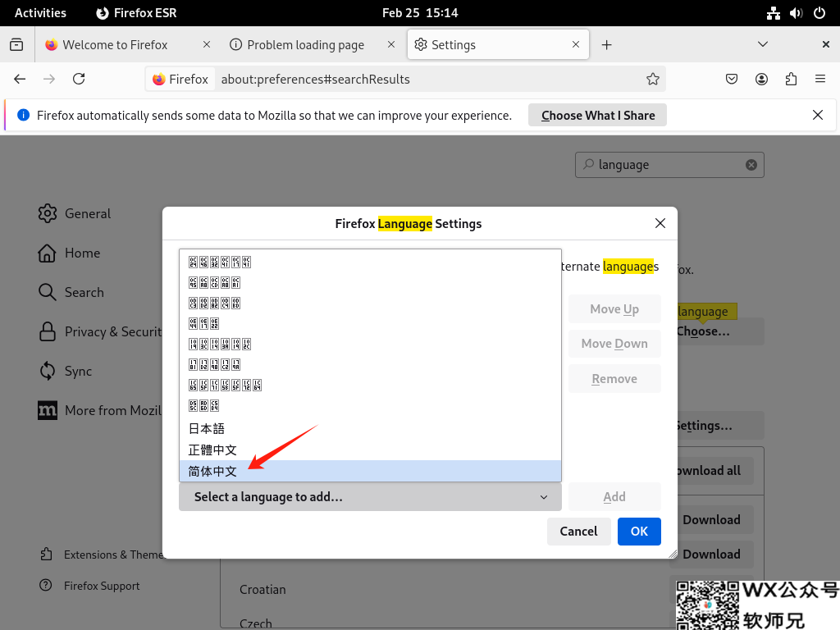Cancel the language settings dialog
This screenshot has height=630, width=840.
(578, 532)
